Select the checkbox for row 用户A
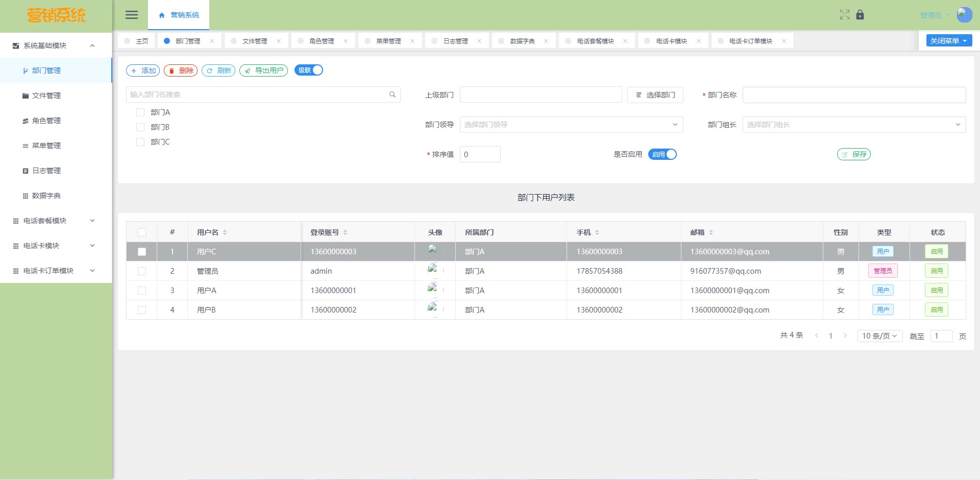 click(142, 291)
